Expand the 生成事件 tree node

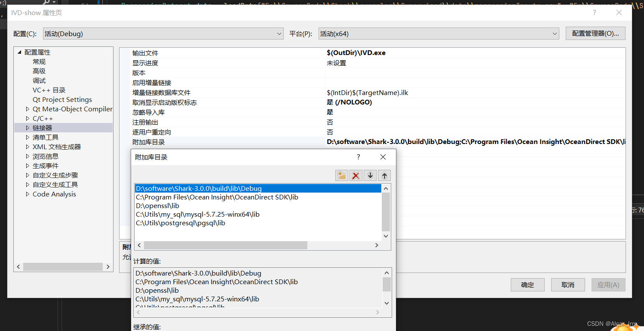(x=28, y=165)
